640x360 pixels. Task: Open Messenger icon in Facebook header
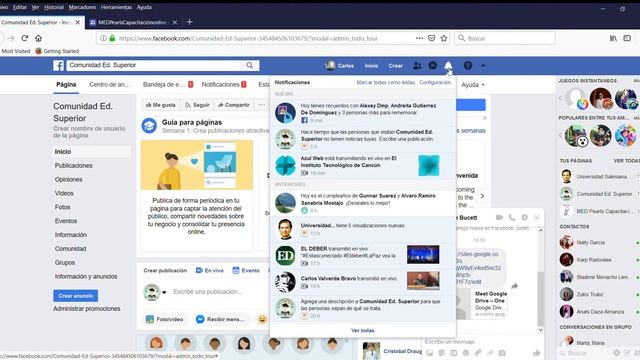[433, 65]
